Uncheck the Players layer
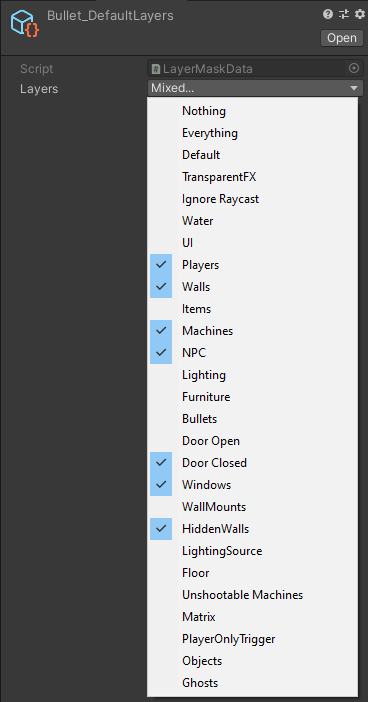Image resolution: width=368 pixels, height=702 pixels. (254, 265)
